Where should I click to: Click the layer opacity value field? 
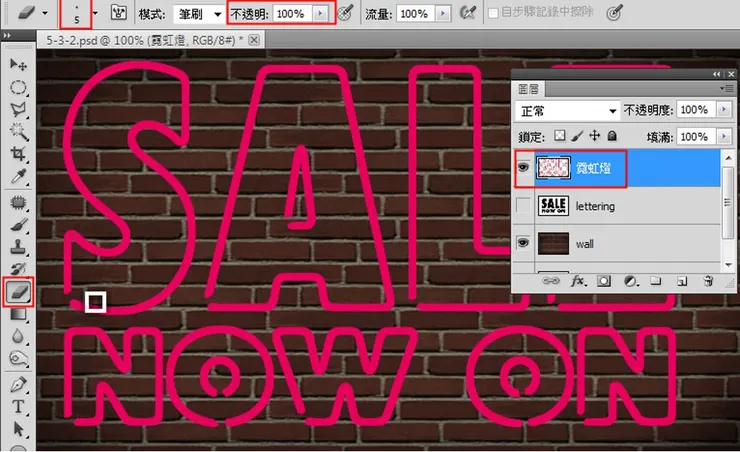[697, 110]
